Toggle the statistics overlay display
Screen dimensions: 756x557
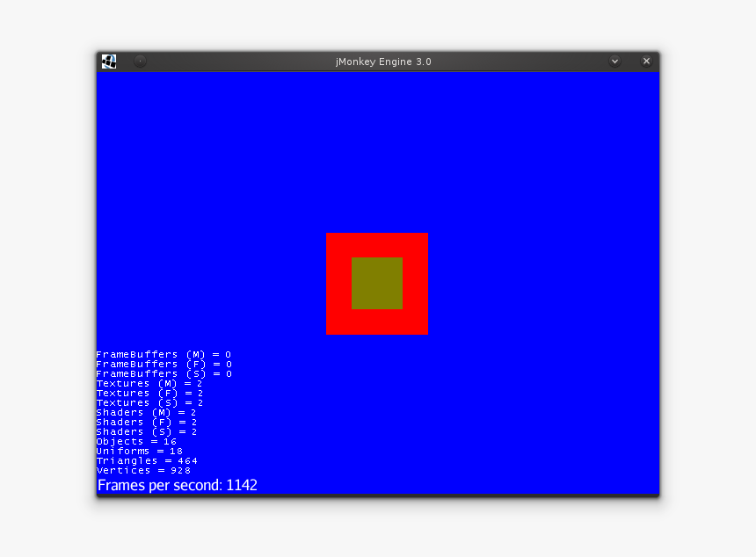pyautogui.click(x=149, y=412)
